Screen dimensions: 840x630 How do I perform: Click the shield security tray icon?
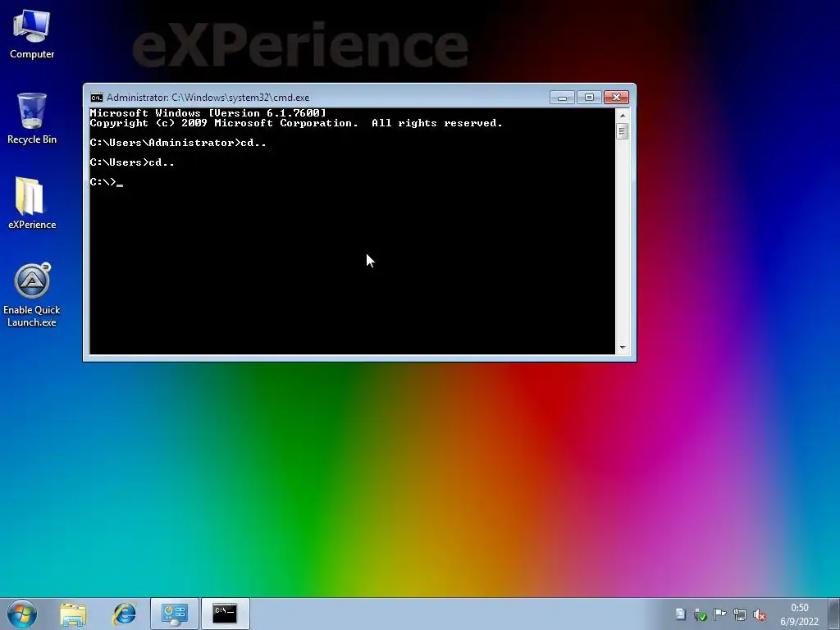pos(701,614)
